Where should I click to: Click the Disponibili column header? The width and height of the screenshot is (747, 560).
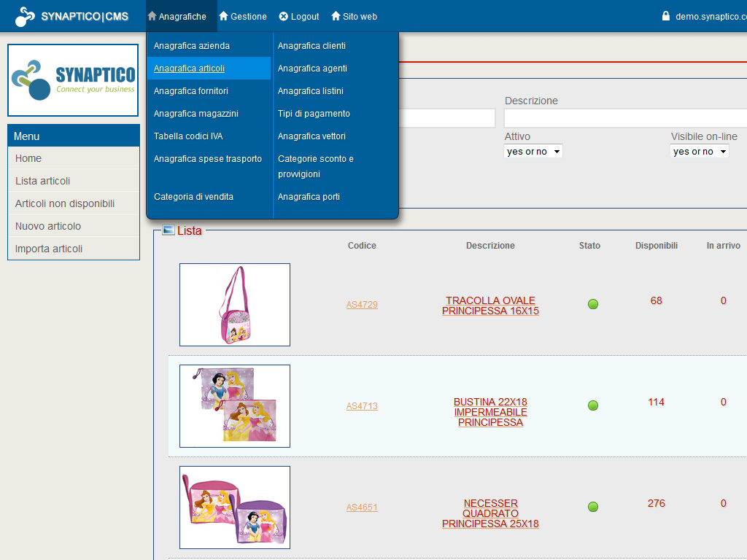point(656,246)
